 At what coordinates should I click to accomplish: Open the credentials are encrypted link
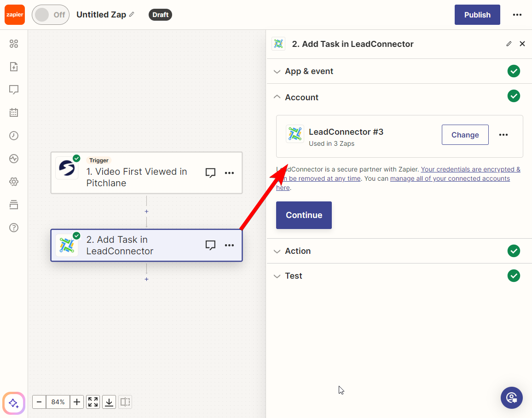[x=471, y=169]
